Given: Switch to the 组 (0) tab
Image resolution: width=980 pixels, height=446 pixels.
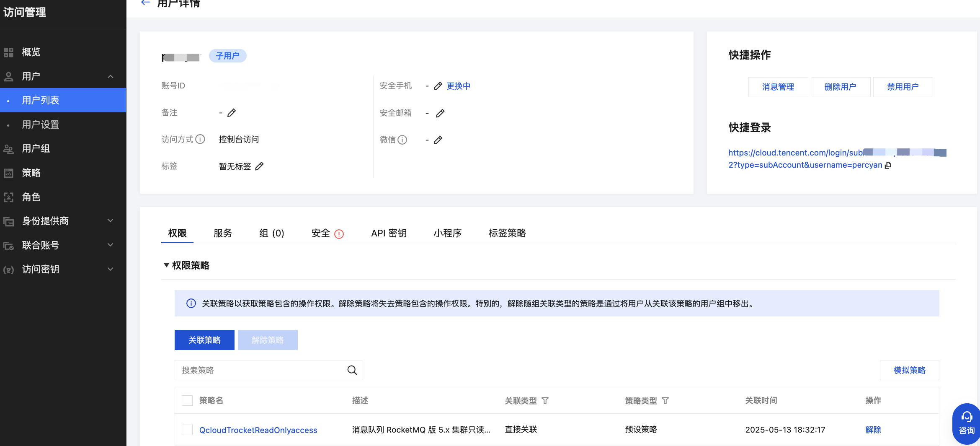Looking at the screenshot, I should pyautogui.click(x=272, y=233).
